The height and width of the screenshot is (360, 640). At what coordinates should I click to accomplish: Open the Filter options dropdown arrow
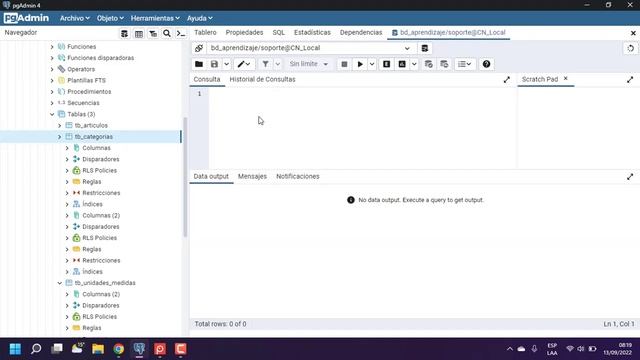point(278,64)
